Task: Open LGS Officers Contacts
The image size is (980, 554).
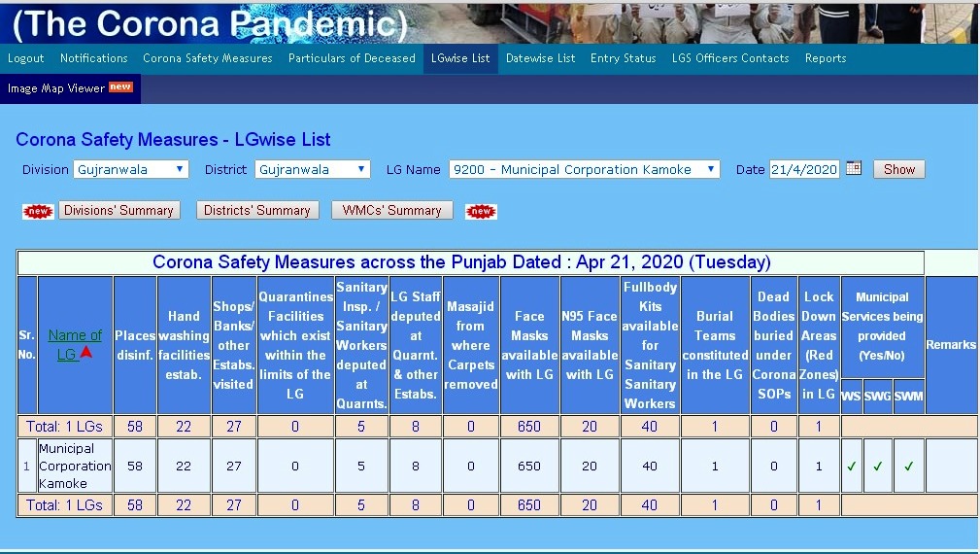Action: [730, 58]
